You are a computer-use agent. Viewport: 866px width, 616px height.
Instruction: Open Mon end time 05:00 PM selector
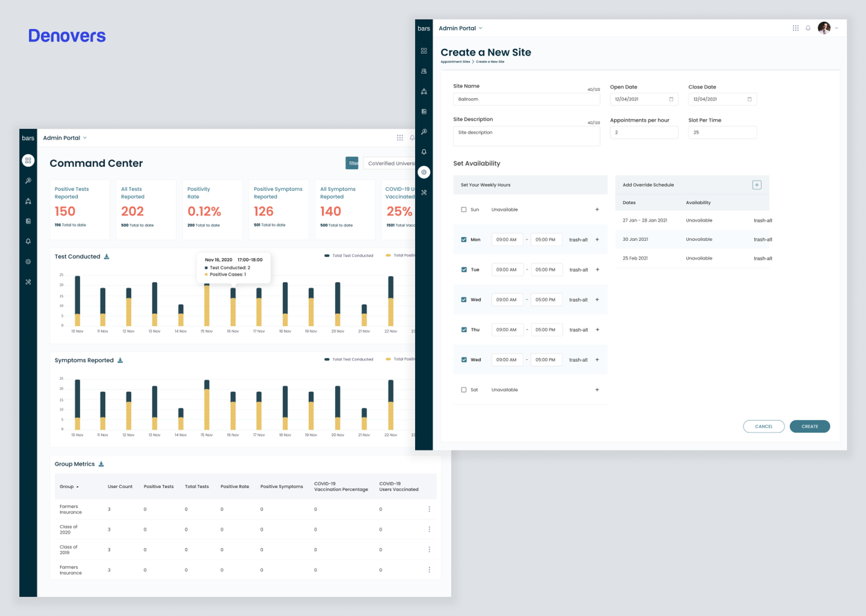coord(546,239)
